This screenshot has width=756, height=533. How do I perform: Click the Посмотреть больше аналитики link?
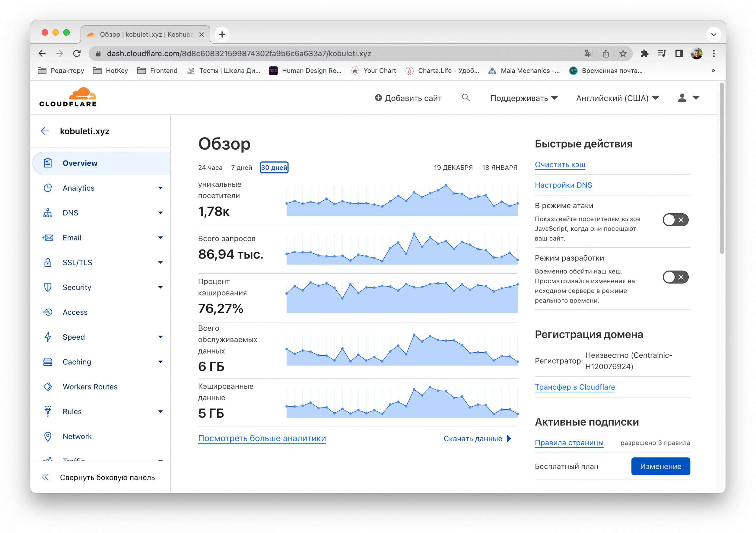coord(262,439)
